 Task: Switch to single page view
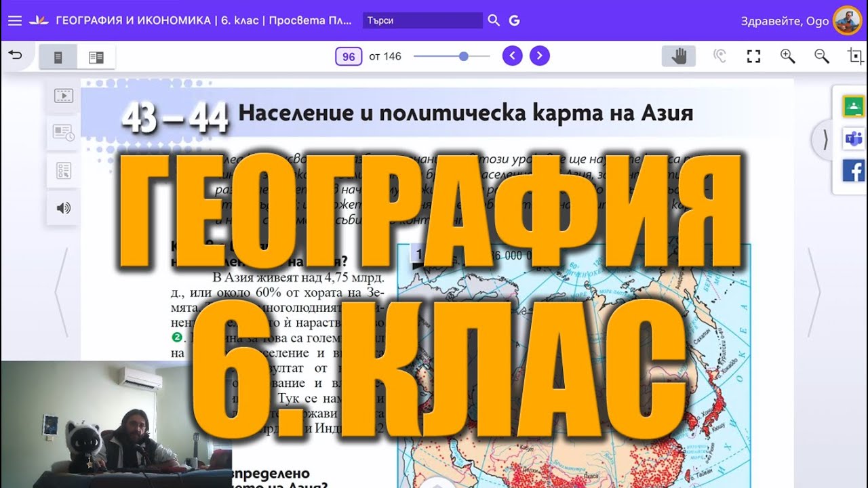pos(58,57)
